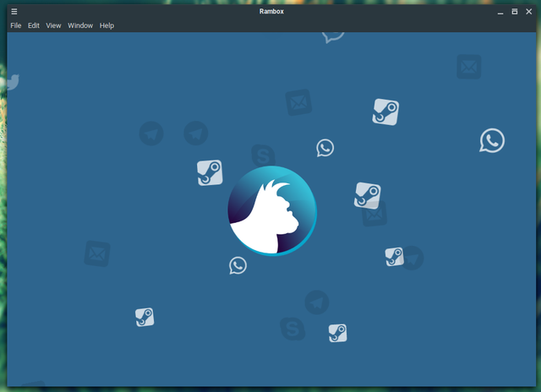Minimize the Rambox window
Viewport: 541px width, 392px height.
pos(500,12)
